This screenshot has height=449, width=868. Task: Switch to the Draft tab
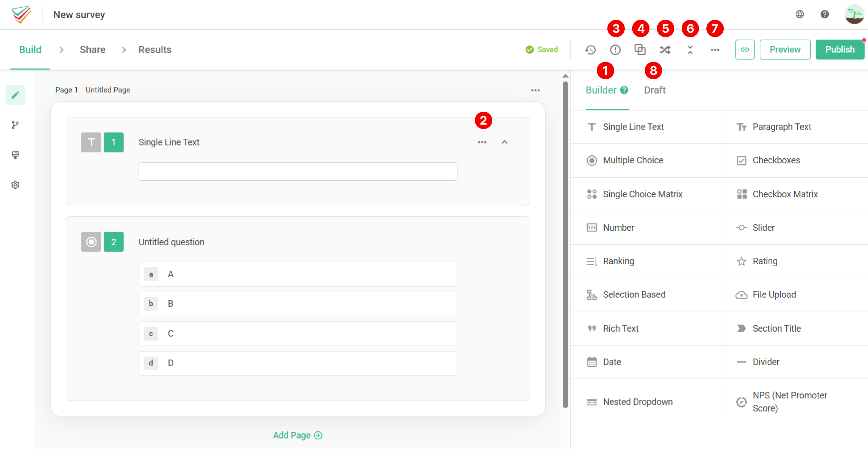coord(654,90)
